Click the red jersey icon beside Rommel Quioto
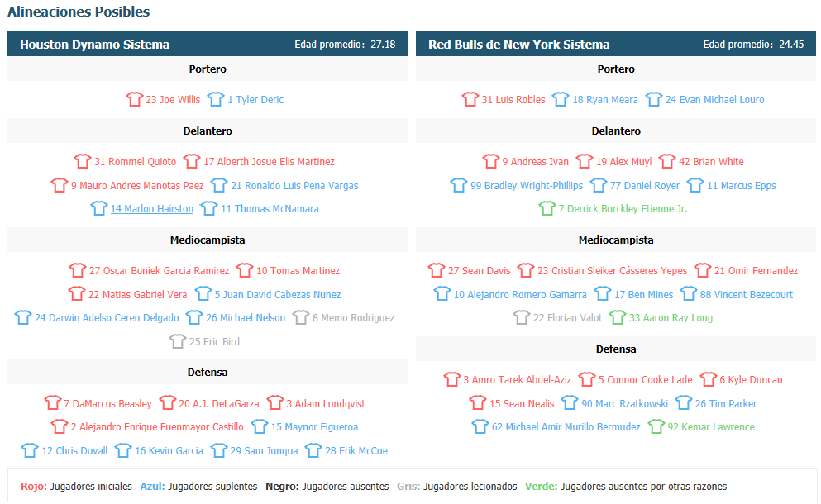Screen dimensions: 821x504 [82, 161]
